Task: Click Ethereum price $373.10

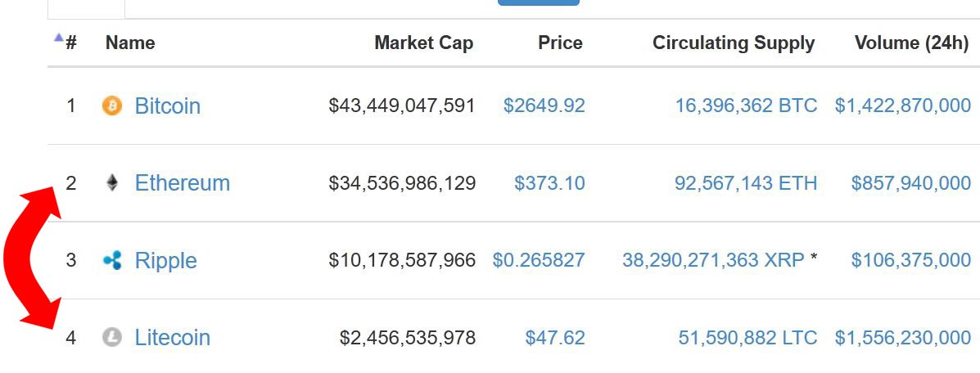Action: coord(549,183)
